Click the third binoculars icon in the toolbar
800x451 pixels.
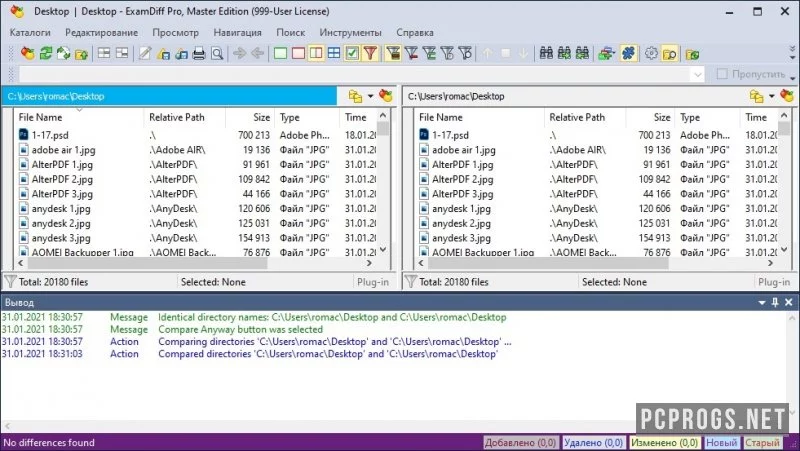coord(582,53)
